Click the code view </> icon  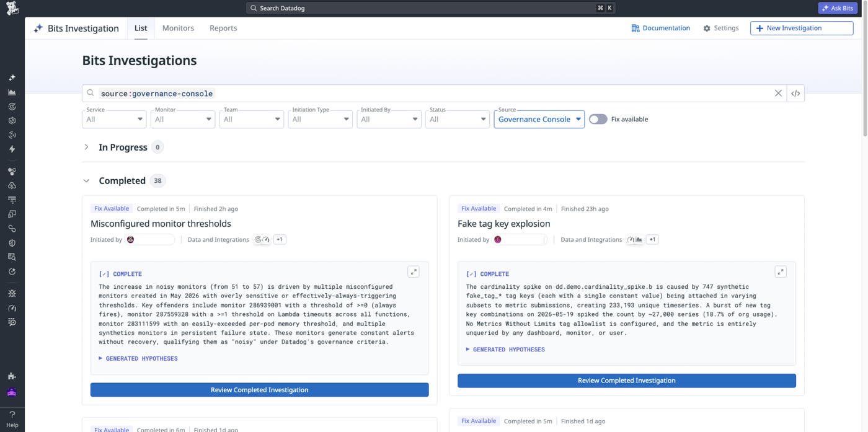point(795,93)
